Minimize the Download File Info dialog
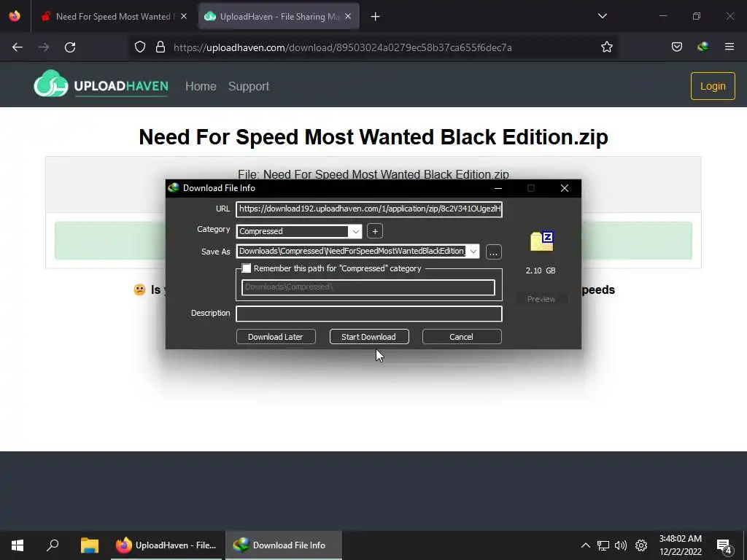Screen dimensions: 747x560 498,188
